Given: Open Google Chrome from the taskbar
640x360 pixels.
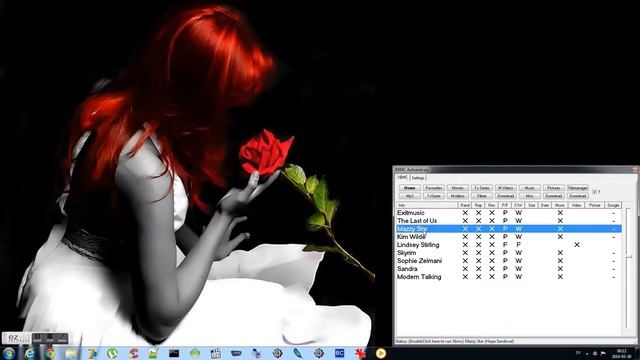Looking at the screenshot, I should click(x=50, y=353).
